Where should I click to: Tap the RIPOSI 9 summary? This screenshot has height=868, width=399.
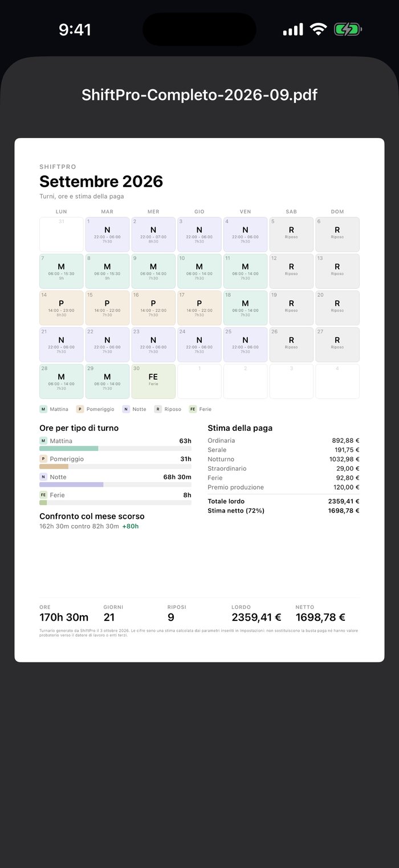pyautogui.click(x=177, y=613)
